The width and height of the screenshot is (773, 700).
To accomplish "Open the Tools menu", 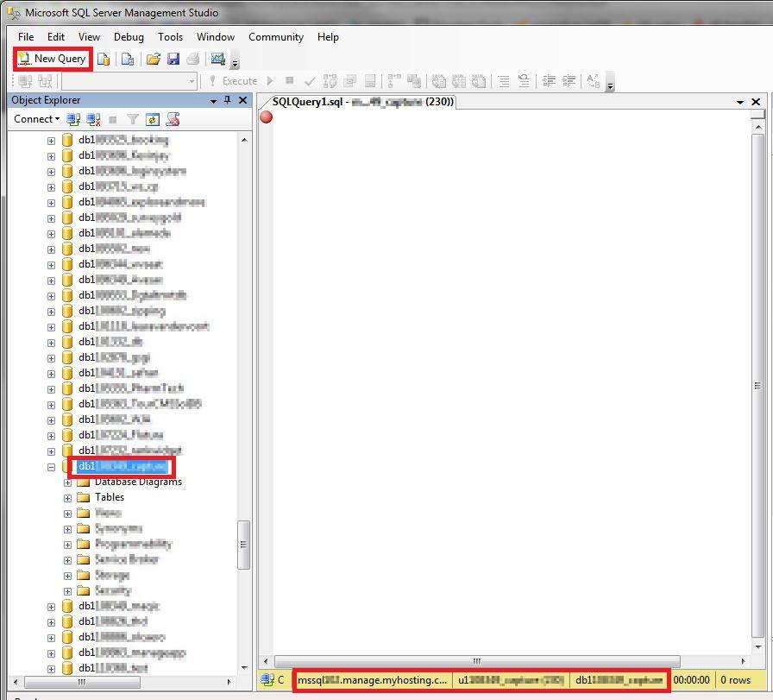I will click(171, 37).
